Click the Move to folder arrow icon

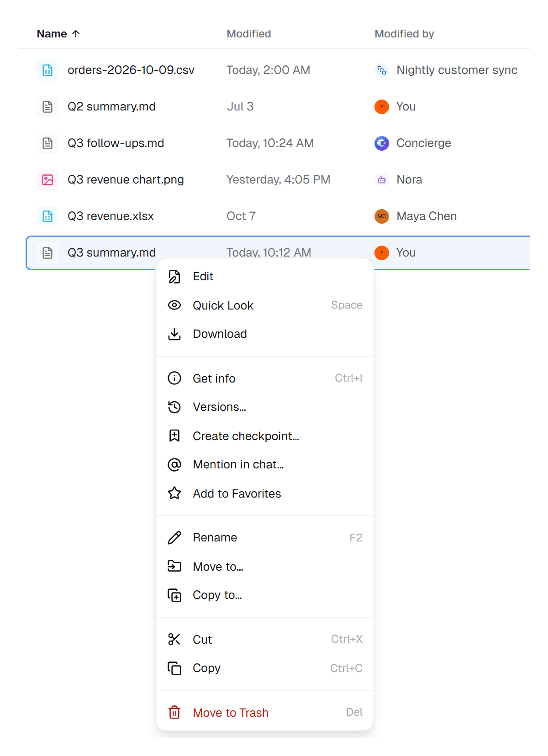(x=174, y=566)
